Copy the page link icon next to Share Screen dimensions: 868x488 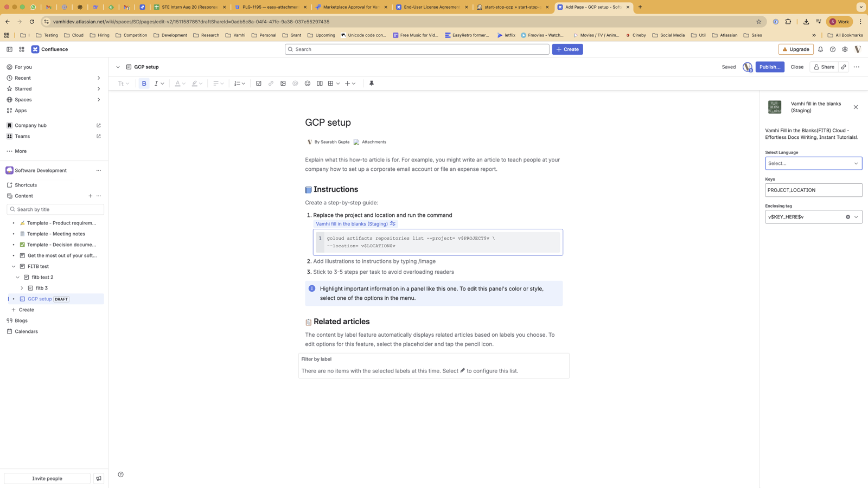(x=844, y=67)
